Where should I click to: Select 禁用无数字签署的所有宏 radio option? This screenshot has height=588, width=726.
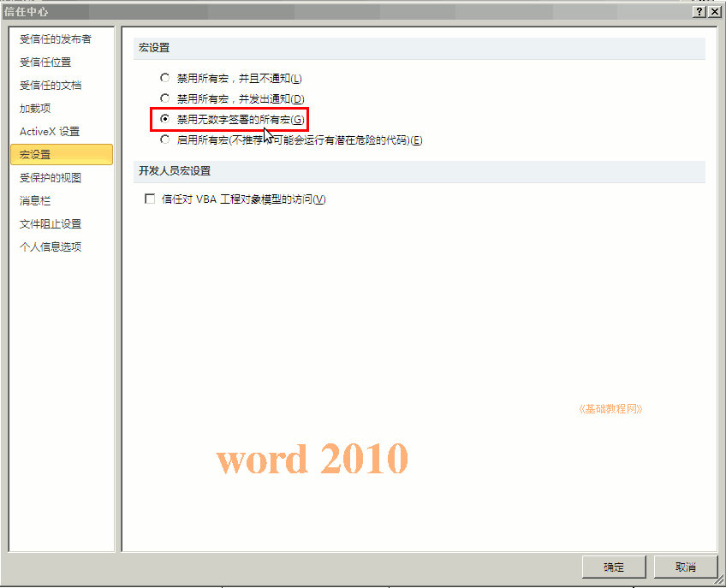point(165,119)
